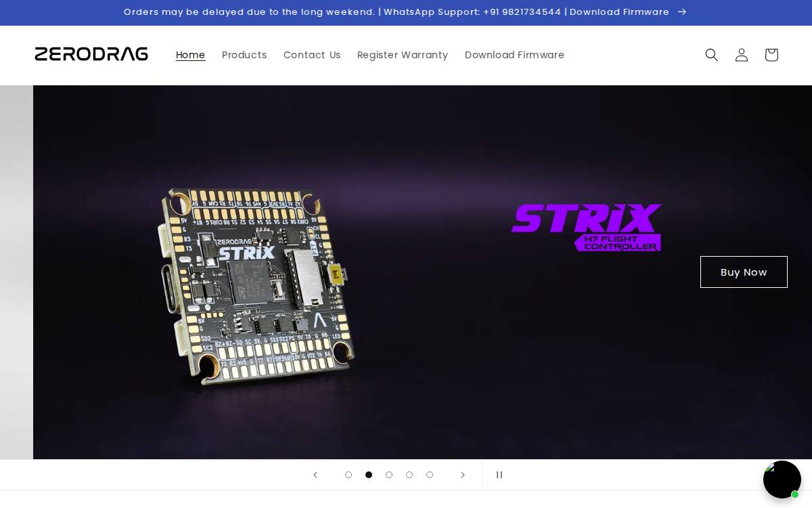This screenshot has width=812, height=508.
Task: Open the Home menu item
Action: point(190,55)
